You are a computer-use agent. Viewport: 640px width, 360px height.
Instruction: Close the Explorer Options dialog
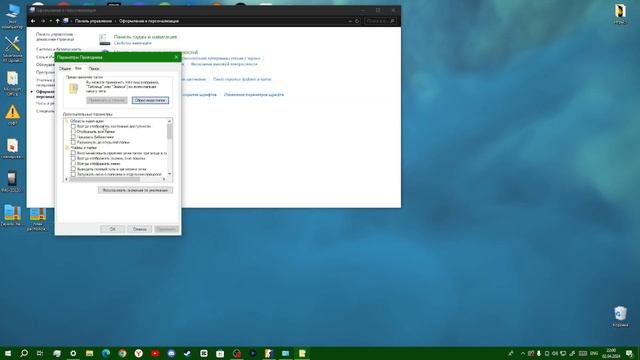(x=176, y=57)
